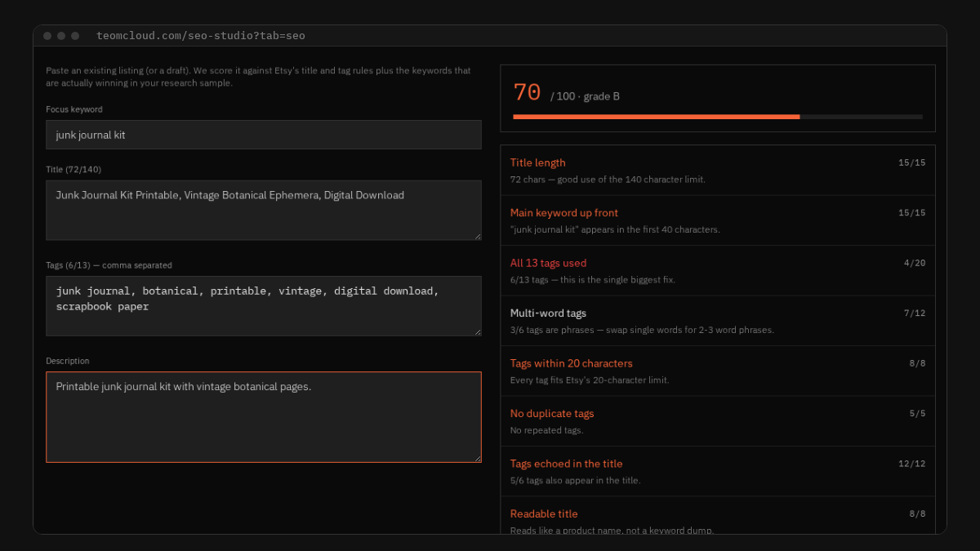The width and height of the screenshot is (980, 551).
Task: Click the 'Focus keyword' label
Action: coord(74,109)
